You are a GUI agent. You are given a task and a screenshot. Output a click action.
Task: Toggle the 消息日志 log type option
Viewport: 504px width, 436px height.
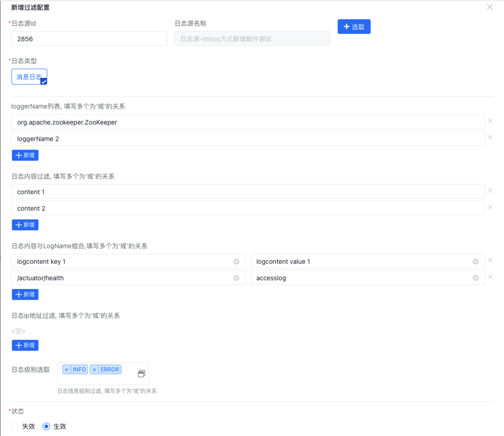pos(29,77)
